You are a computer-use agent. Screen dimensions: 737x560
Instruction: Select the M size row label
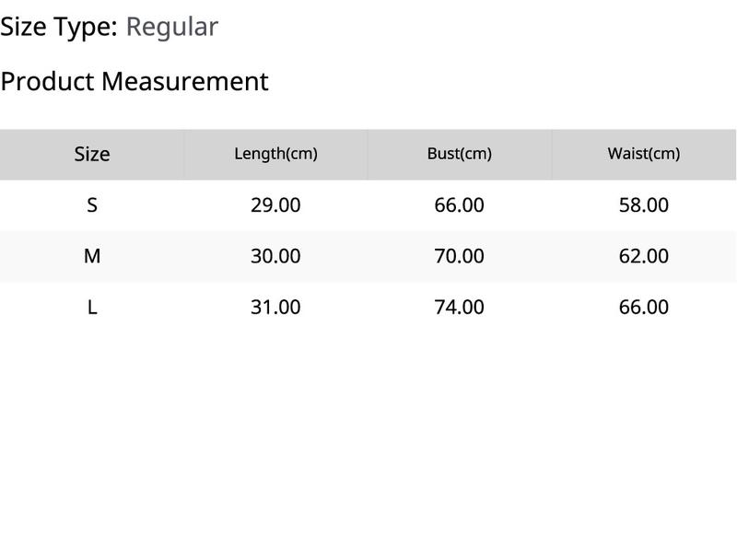click(x=91, y=256)
